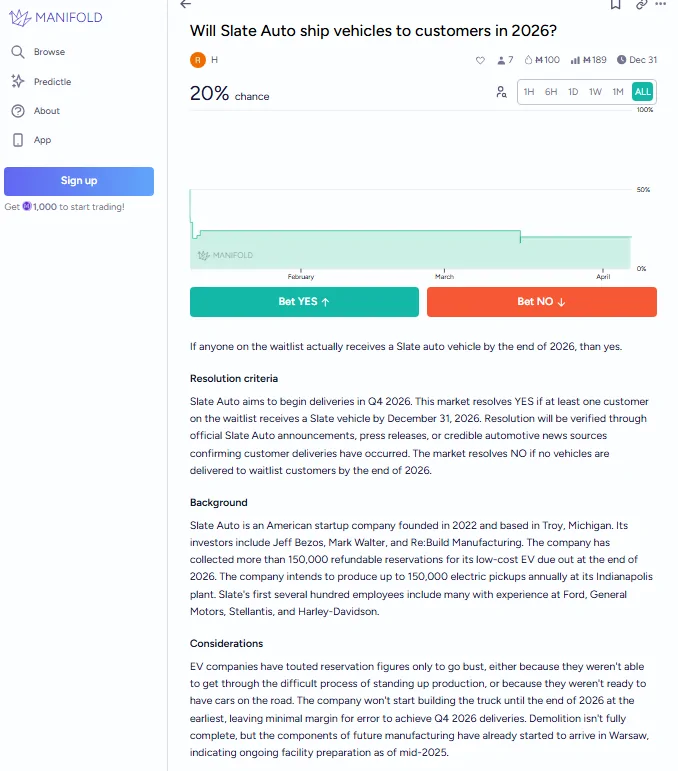Click the Sign up button
678x771 pixels.
79,181
